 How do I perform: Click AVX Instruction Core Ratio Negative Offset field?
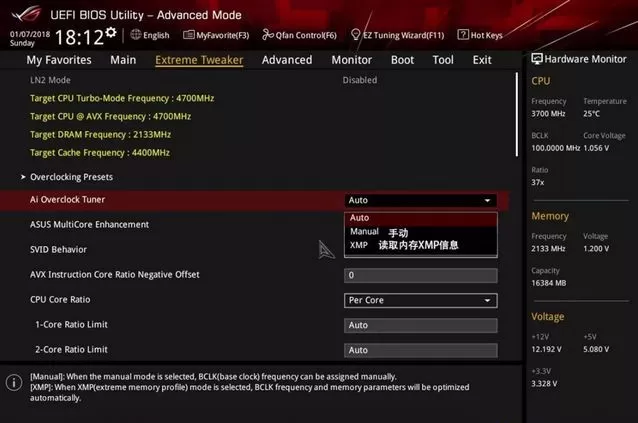pyautogui.click(x=420, y=275)
